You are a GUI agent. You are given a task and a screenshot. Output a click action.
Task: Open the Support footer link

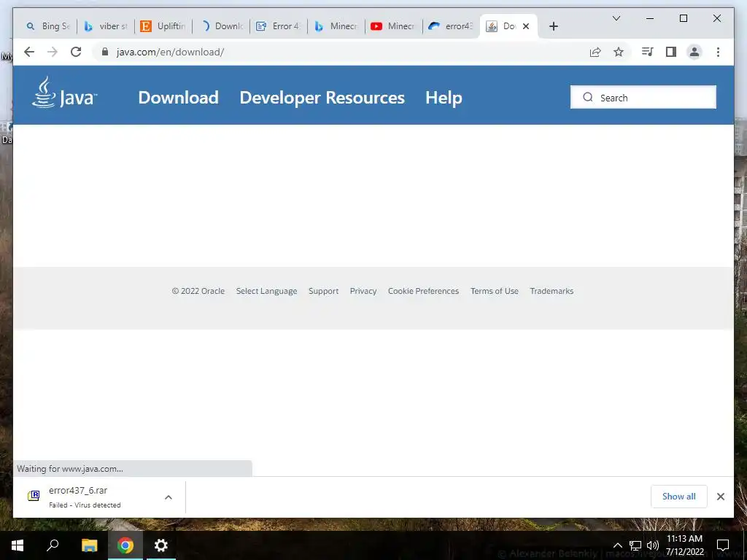pos(323,291)
